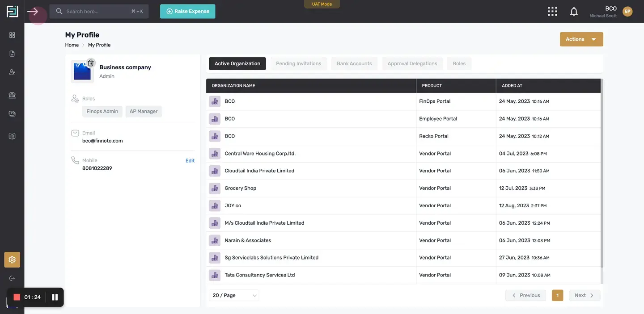Click the settings gear icon in sidebar
The image size is (644, 314).
(12, 260)
